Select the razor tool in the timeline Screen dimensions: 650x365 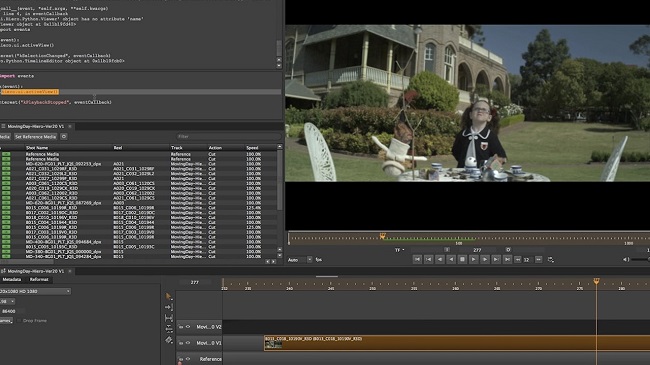pos(169,340)
